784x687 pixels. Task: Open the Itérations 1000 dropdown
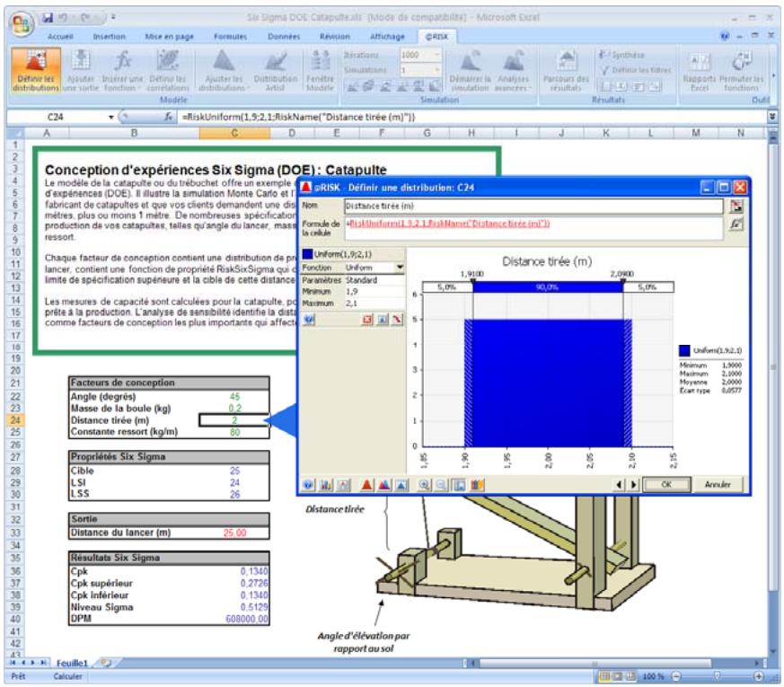tap(436, 55)
